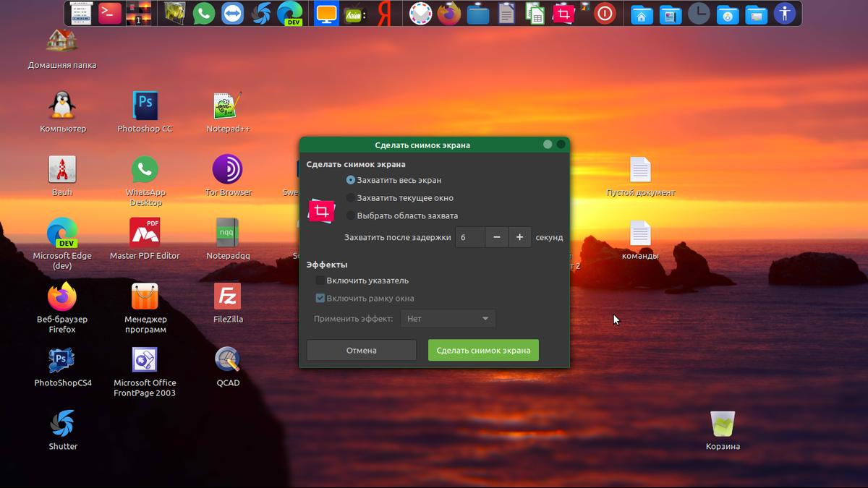The height and width of the screenshot is (488, 868).
Task: Click the red screenshot tool dock icon
Action: pyautogui.click(x=563, y=13)
